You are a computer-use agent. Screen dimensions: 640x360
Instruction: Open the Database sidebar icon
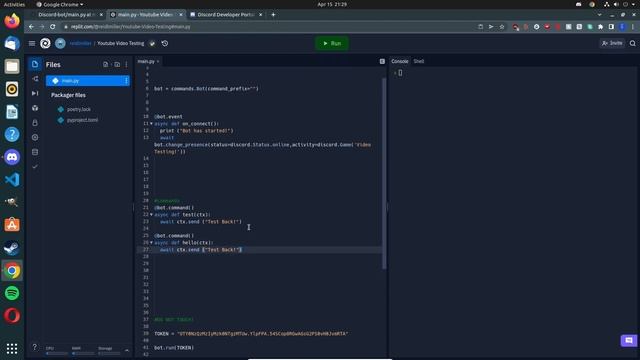pyautogui.click(x=35, y=152)
